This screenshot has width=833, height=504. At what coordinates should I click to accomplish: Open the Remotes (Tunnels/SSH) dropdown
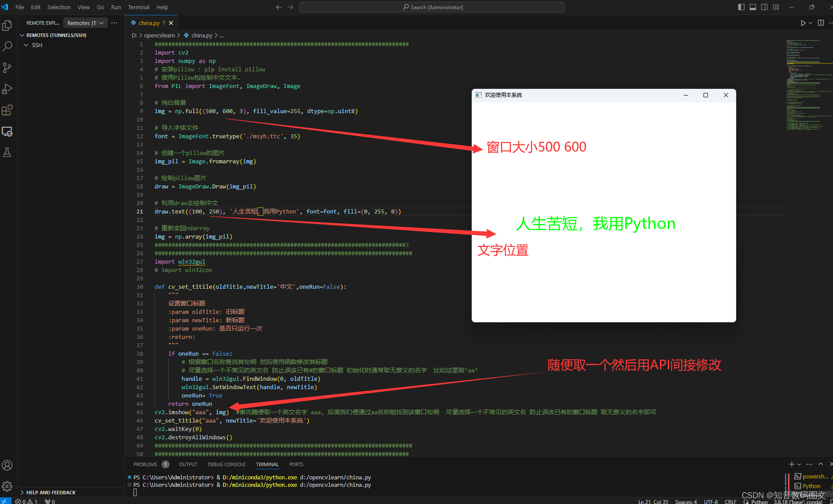(85, 22)
